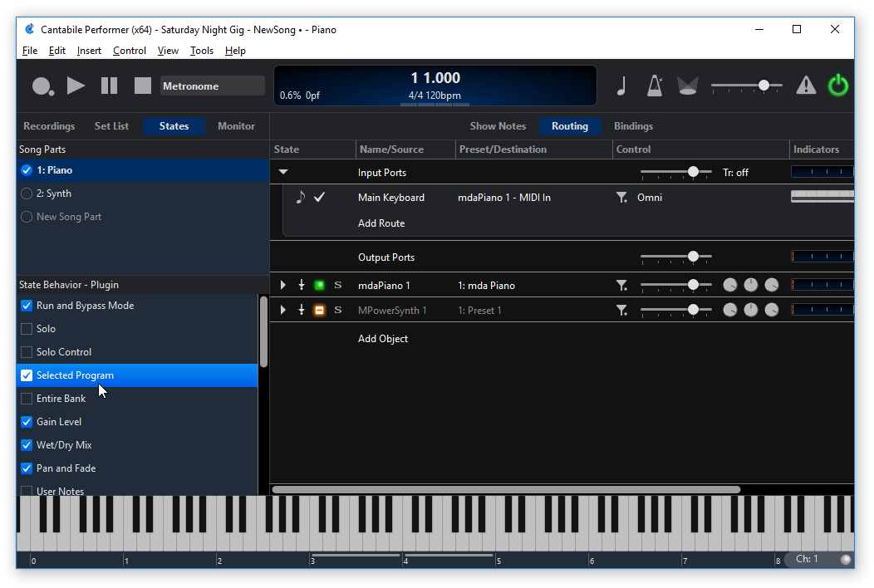Open the View menu
This screenshot has height=588, width=874.
(x=168, y=51)
